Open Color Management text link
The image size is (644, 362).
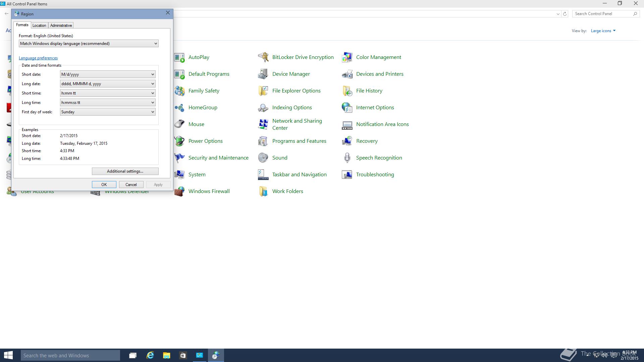378,57
